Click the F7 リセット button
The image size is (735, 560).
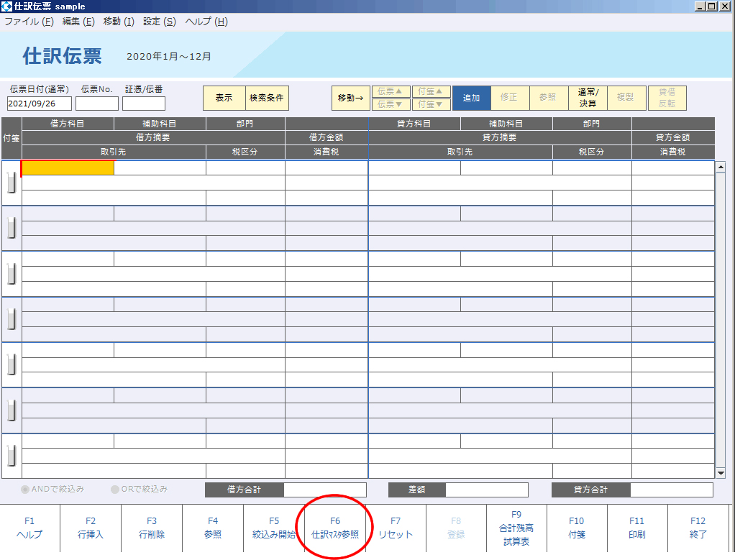(x=396, y=528)
